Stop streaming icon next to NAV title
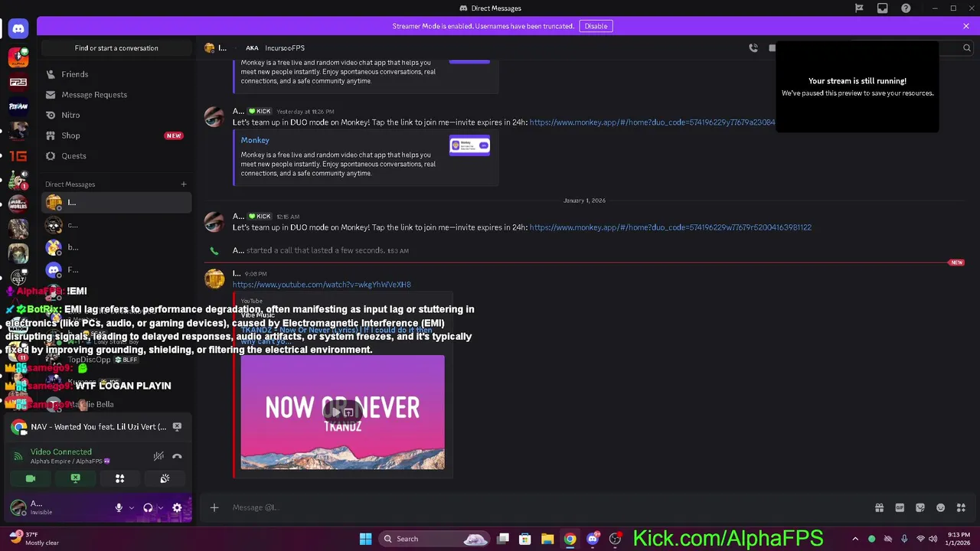 (x=177, y=426)
